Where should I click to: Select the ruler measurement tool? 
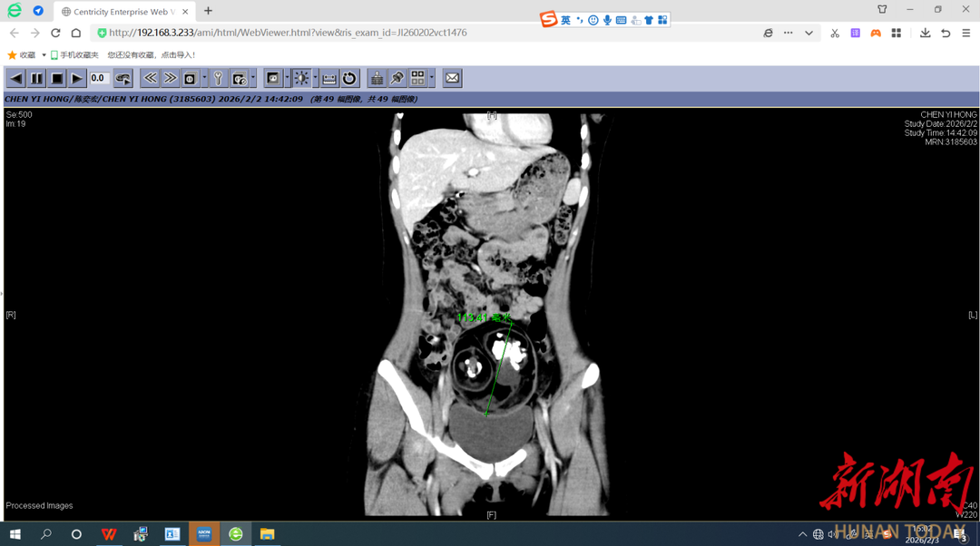point(329,79)
